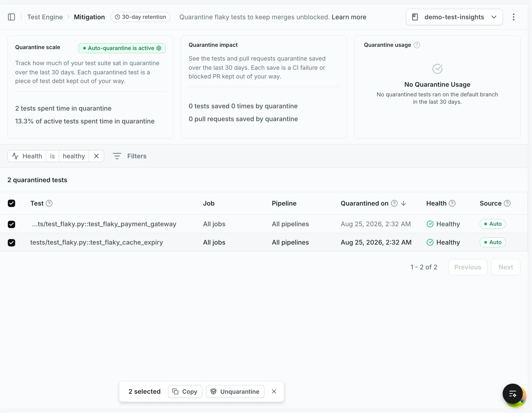Toggle the sidebar panel icon
Screen dimensions: 532x413
[x=11, y=17]
